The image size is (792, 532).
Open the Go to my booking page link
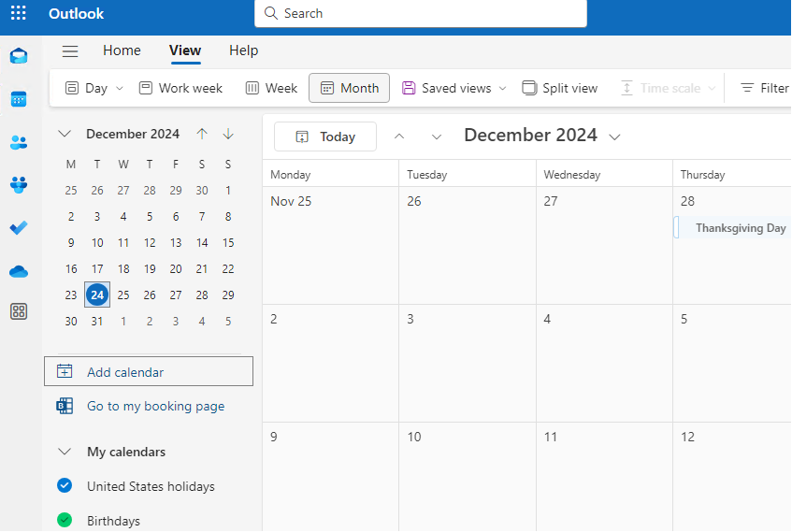pyautogui.click(x=155, y=406)
